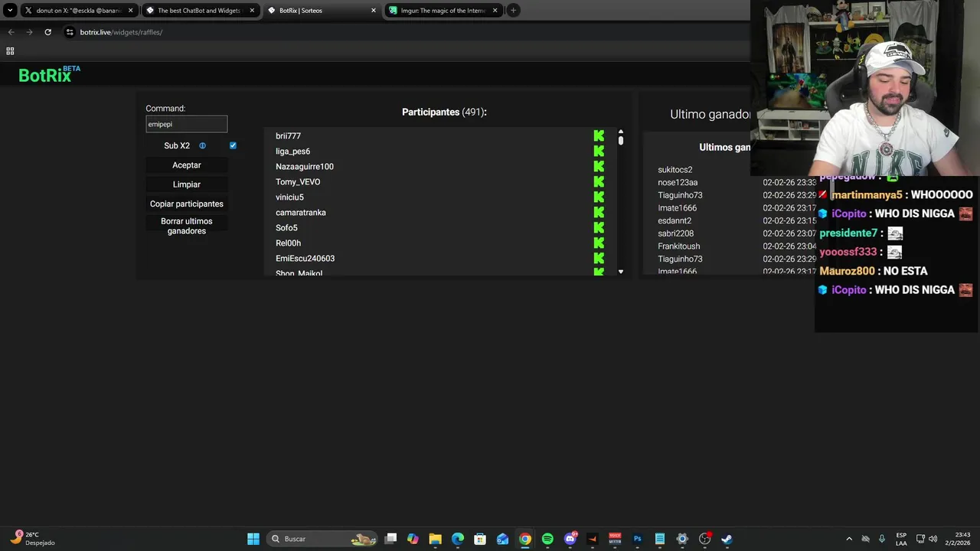Open Discord from the taskbar
This screenshot has height=551, width=980.
pyautogui.click(x=570, y=539)
